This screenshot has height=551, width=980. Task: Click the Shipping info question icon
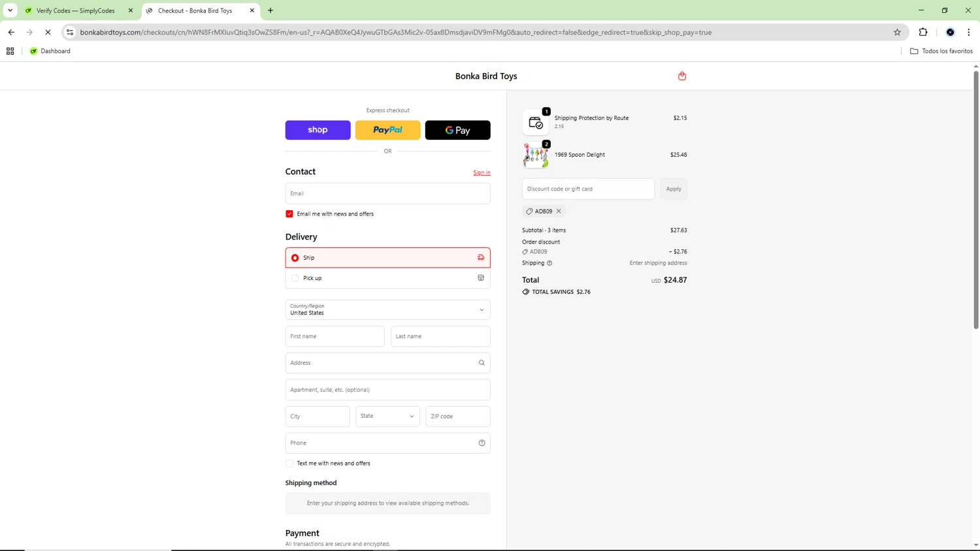(x=549, y=263)
